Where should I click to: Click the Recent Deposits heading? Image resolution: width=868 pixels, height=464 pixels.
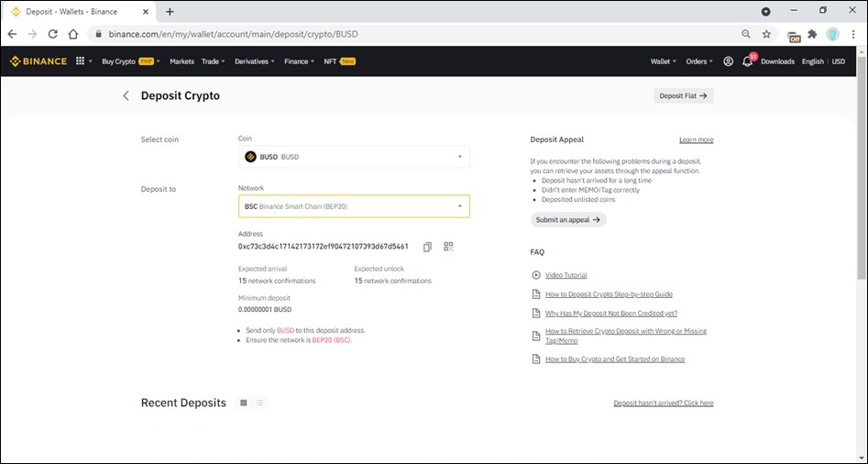[x=184, y=403]
